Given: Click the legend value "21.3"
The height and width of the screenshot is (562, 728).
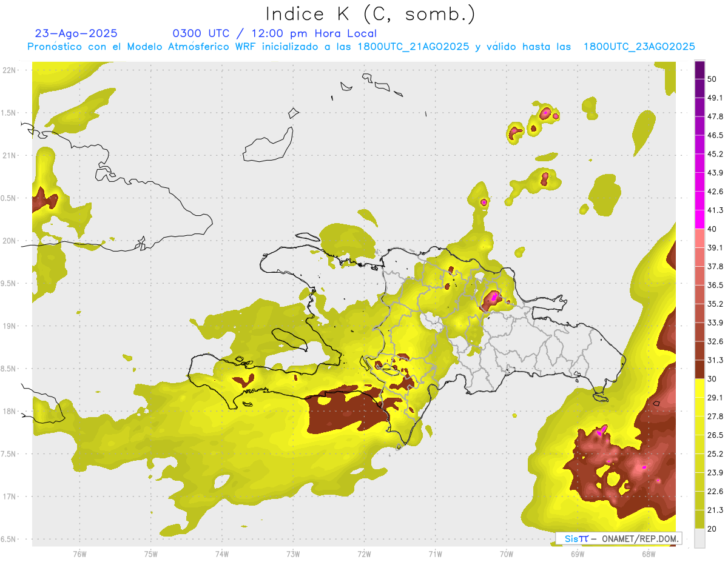Looking at the screenshot, I should tap(715, 510).
